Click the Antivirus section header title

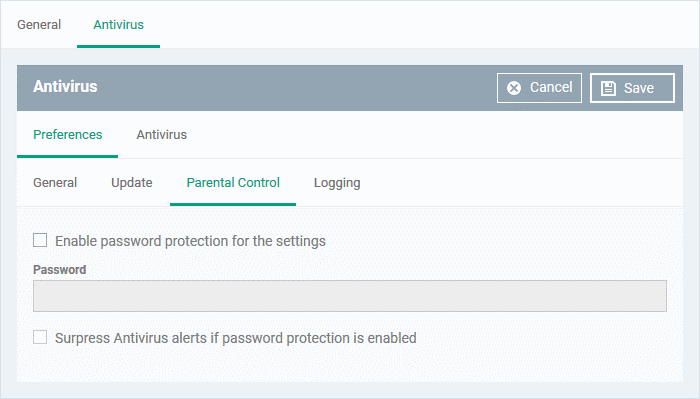click(65, 87)
